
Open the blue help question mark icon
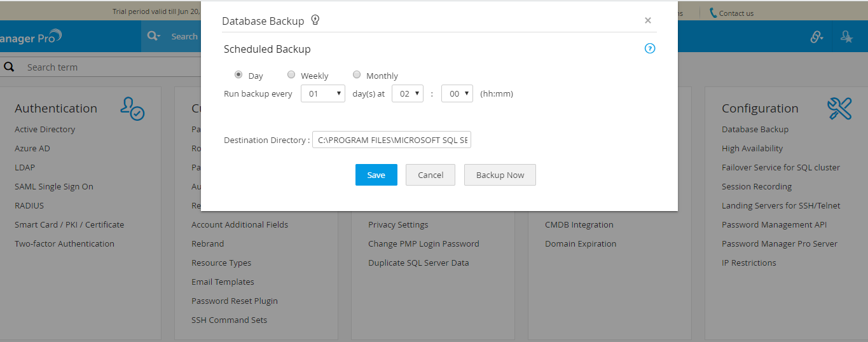[x=650, y=48]
